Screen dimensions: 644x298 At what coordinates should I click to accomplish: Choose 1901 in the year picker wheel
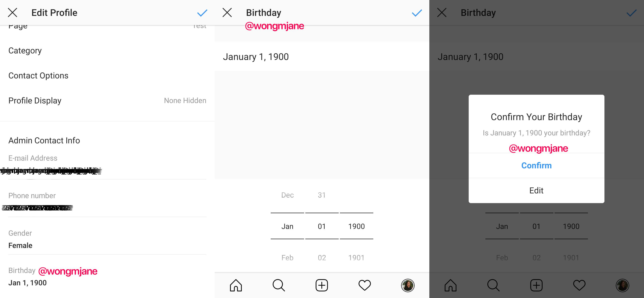pyautogui.click(x=356, y=258)
